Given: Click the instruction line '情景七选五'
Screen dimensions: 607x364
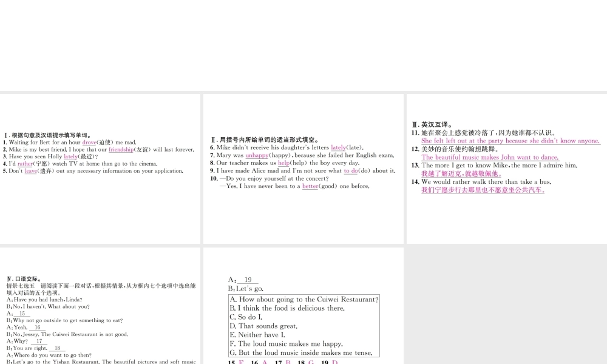Looking at the screenshot, I should click(x=101, y=286).
